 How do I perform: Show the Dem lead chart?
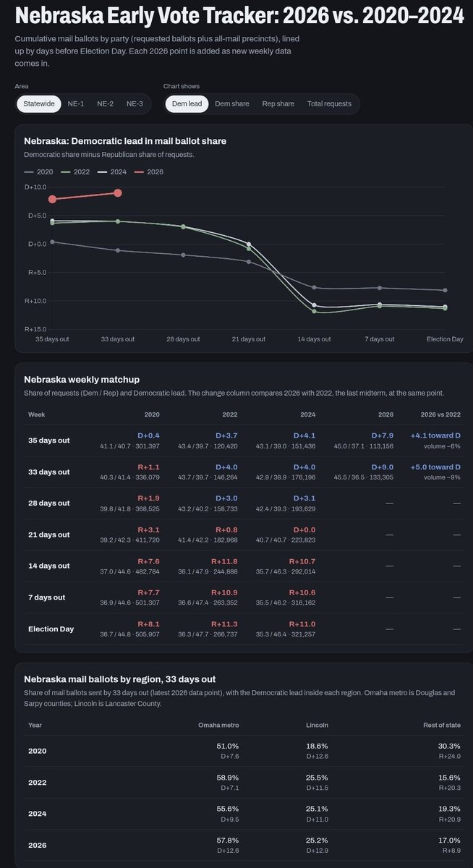coord(187,104)
